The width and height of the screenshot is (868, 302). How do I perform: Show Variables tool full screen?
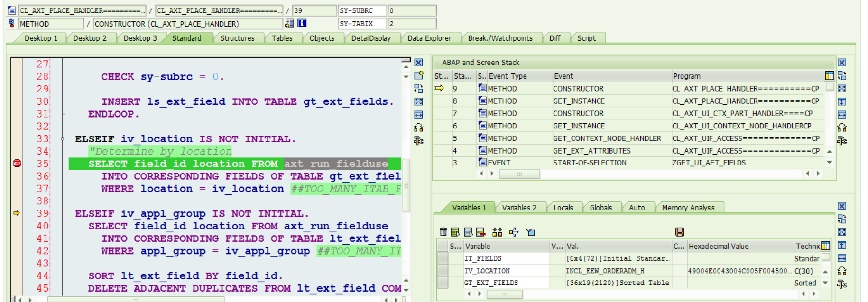(x=841, y=232)
